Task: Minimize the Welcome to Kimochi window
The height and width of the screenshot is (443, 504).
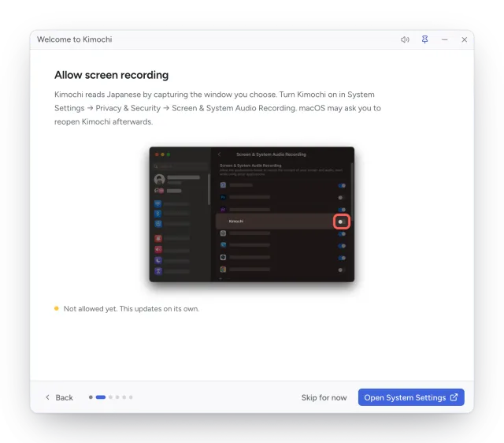Action: click(x=444, y=39)
